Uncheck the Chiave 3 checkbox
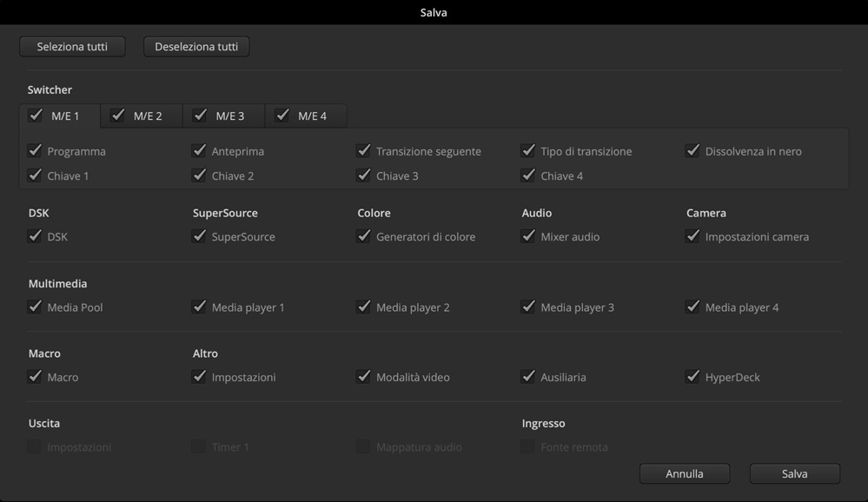868x502 pixels. pyautogui.click(x=363, y=175)
